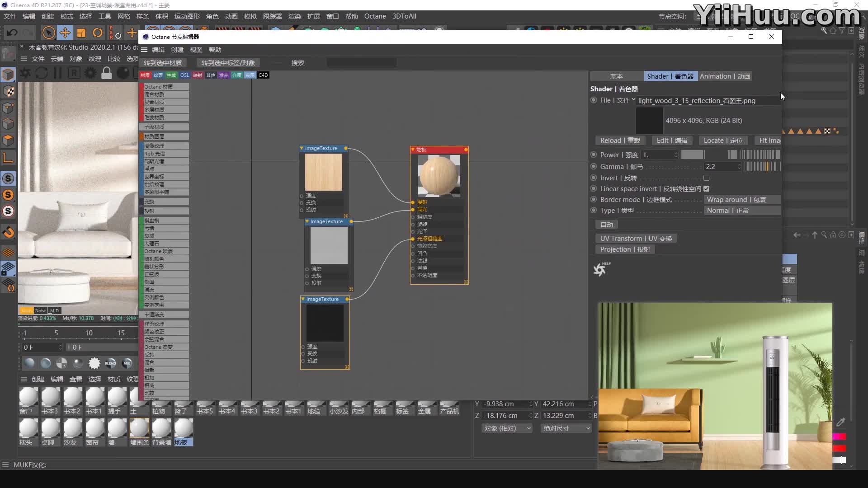Switch to 基本 tab
The width and height of the screenshot is (868, 488).
617,76
